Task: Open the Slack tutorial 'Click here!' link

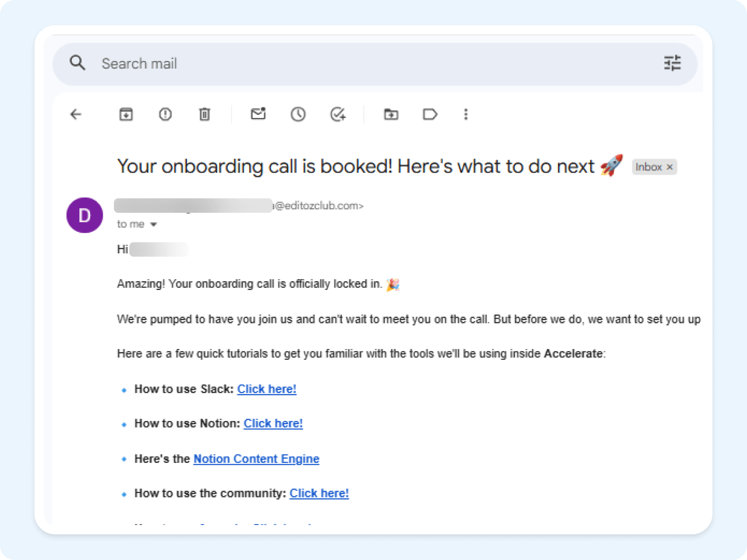Action: point(267,389)
